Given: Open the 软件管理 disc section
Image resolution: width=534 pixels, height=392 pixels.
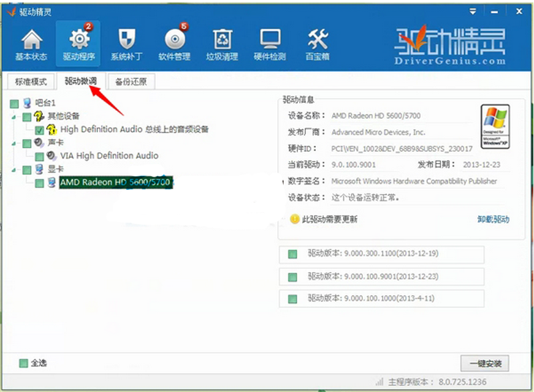Looking at the screenshot, I should click(x=174, y=45).
